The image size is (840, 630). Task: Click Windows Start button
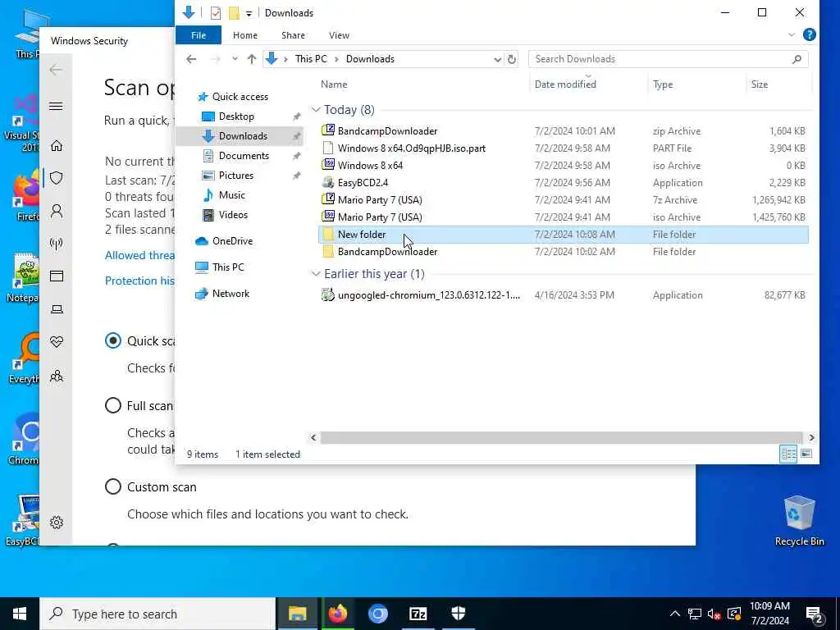click(x=20, y=614)
